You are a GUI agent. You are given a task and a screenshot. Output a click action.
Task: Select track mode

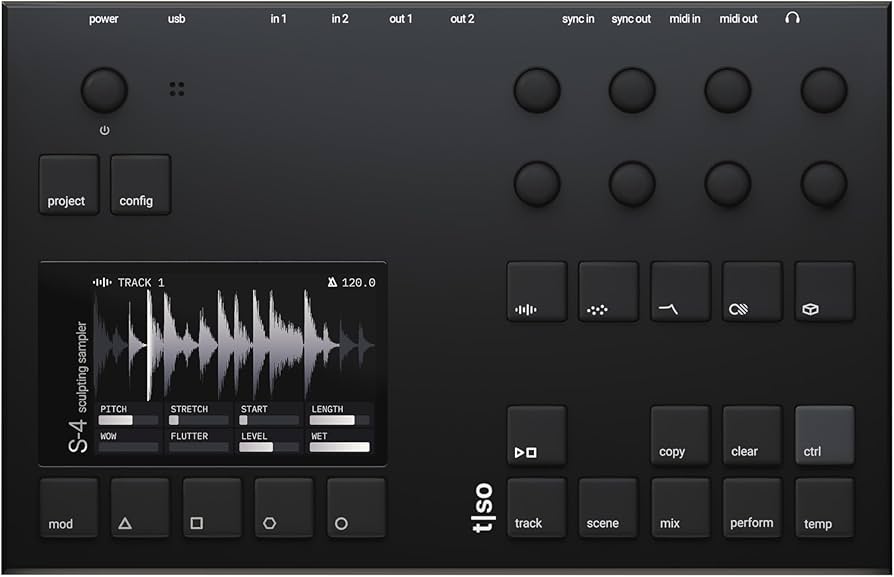tap(537, 508)
